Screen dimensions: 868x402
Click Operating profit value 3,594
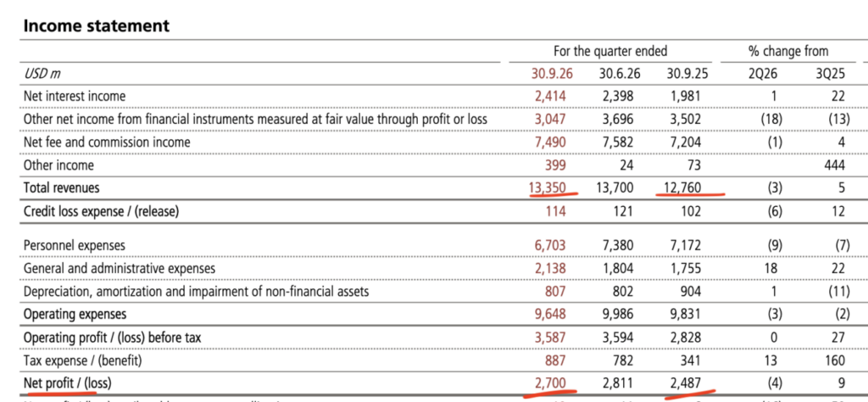click(x=618, y=338)
